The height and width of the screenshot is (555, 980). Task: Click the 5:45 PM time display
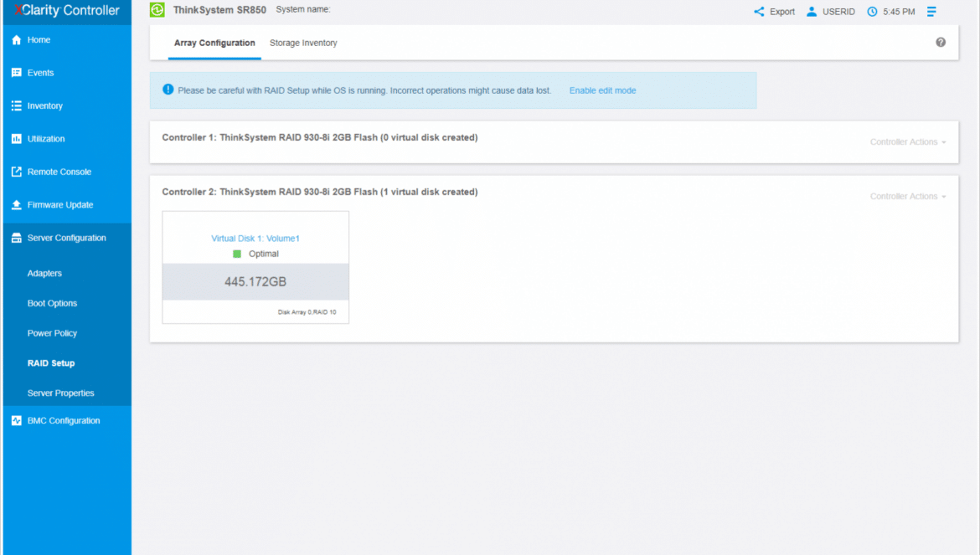tap(899, 12)
